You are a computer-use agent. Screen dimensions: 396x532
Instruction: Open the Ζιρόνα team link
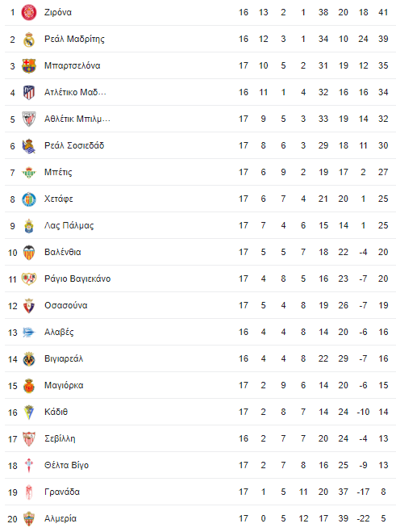pyautogui.click(x=58, y=13)
